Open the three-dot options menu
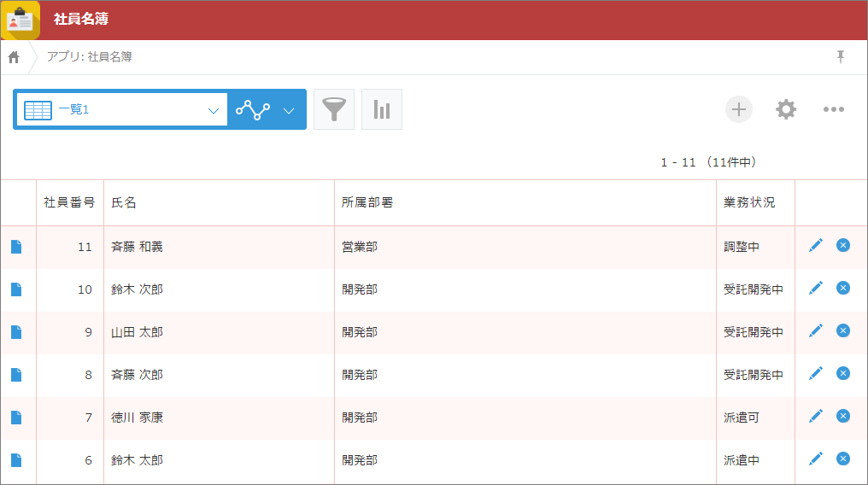 pos(834,109)
